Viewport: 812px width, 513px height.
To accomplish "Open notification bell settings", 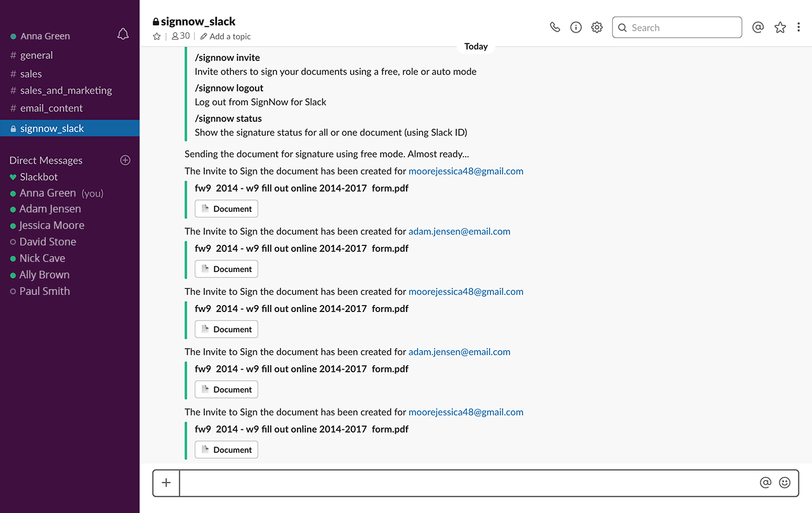I will 123,34.
